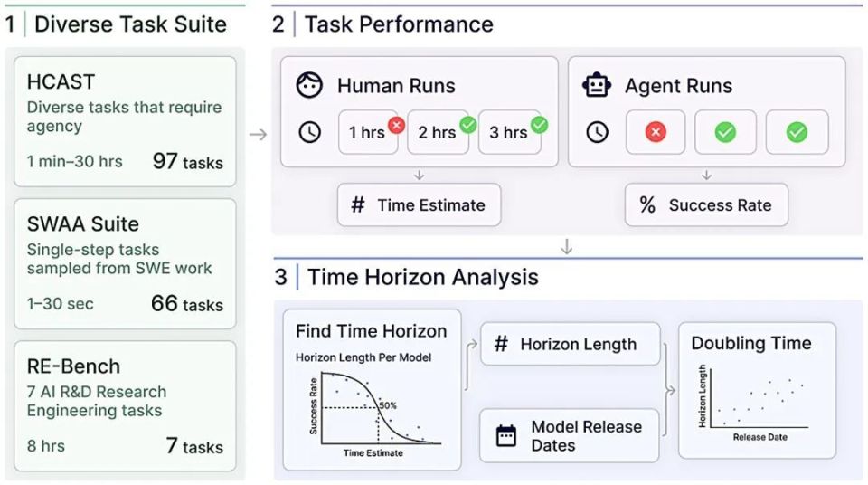Select the 2 hrs successful human run
The width and height of the screenshot is (868, 485).
[x=439, y=132]
